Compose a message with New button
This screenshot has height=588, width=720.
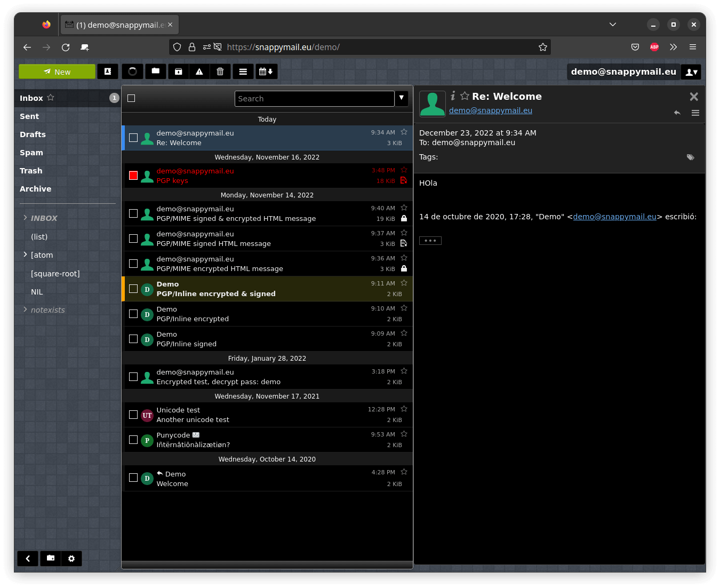tap(57, 71)
